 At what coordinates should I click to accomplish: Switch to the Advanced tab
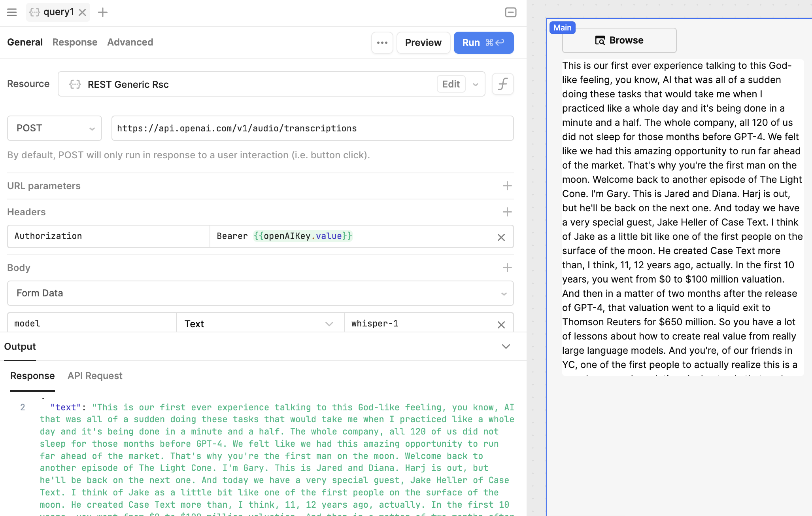[130, 42]
